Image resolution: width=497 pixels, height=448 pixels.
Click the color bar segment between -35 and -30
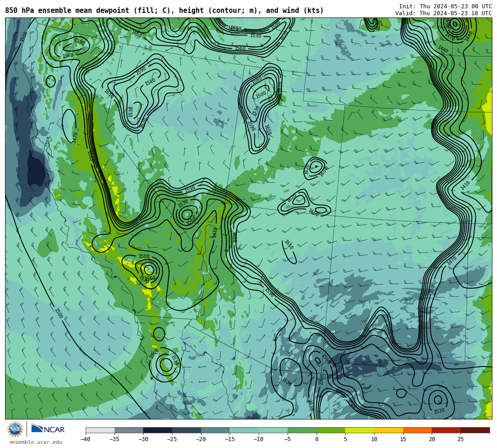point(129,430)
